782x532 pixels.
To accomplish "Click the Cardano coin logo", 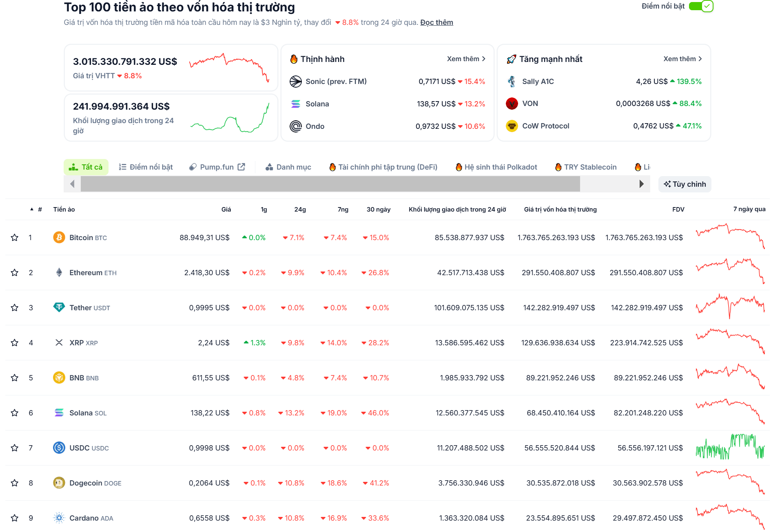I will [x=59, y=518].
